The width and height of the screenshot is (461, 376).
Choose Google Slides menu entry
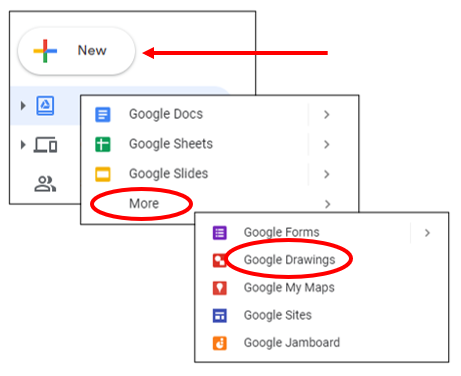[168, 174]
